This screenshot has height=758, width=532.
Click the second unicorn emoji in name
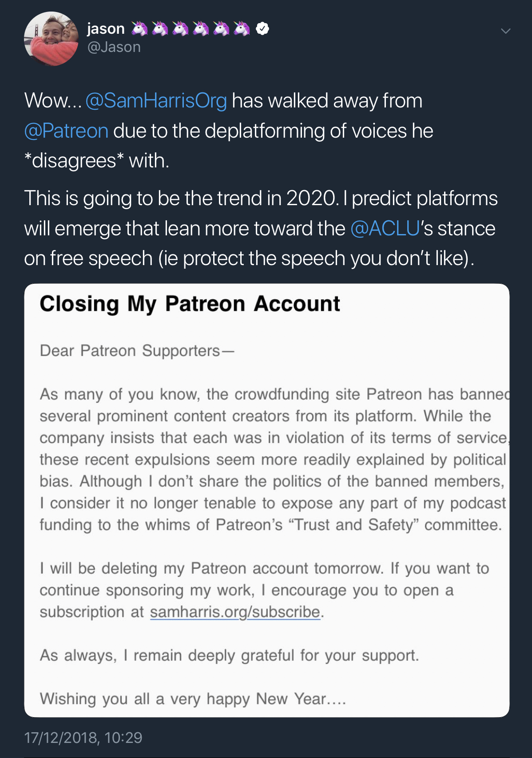[x=160, y=28]
